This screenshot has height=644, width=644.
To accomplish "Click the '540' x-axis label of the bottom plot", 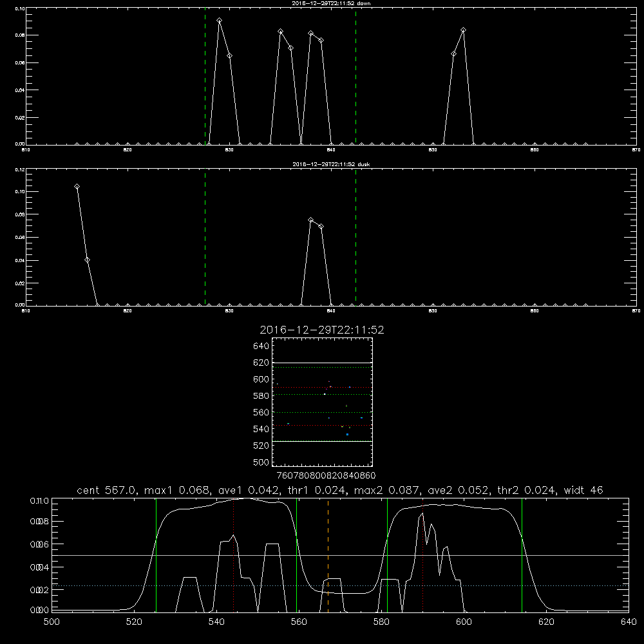I will click(x=216, y=622).
